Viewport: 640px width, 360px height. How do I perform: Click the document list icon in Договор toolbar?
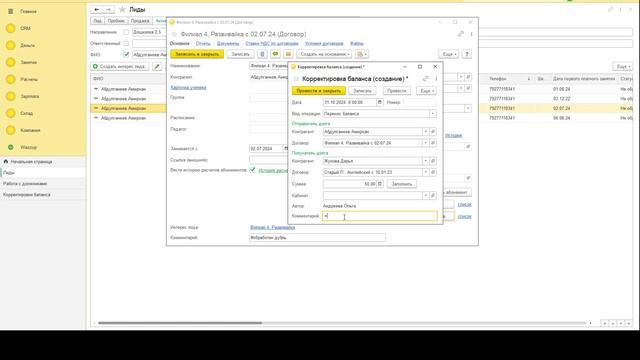pyautogui.click(x=262, y=54)
